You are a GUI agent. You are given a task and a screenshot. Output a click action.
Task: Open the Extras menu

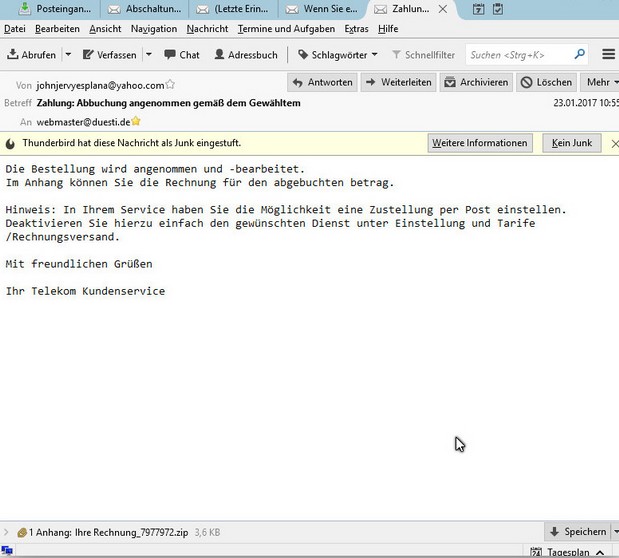tap(356, 29)
